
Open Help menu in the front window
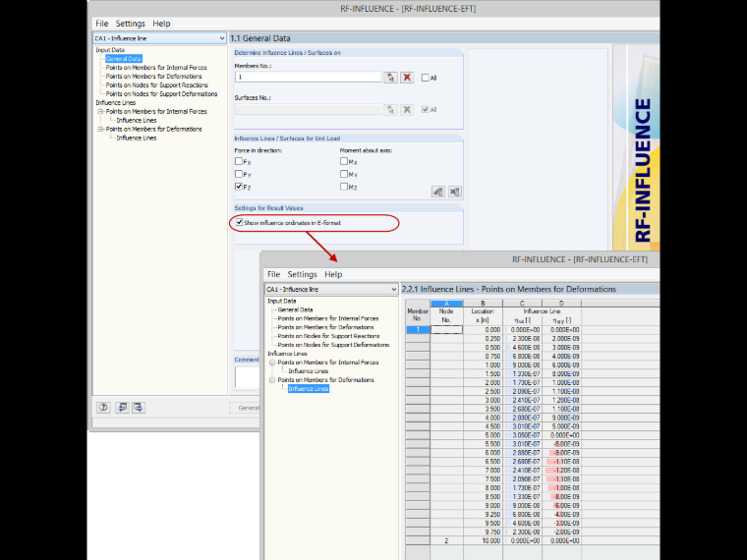[x=333, y=274]
